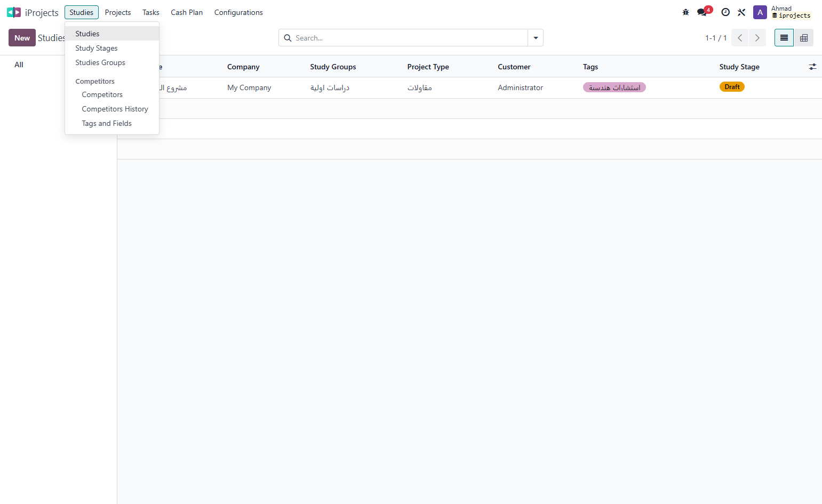Focus the Search input field
Viewport: 822px width, 504px height.
click(x=411, y=38)
